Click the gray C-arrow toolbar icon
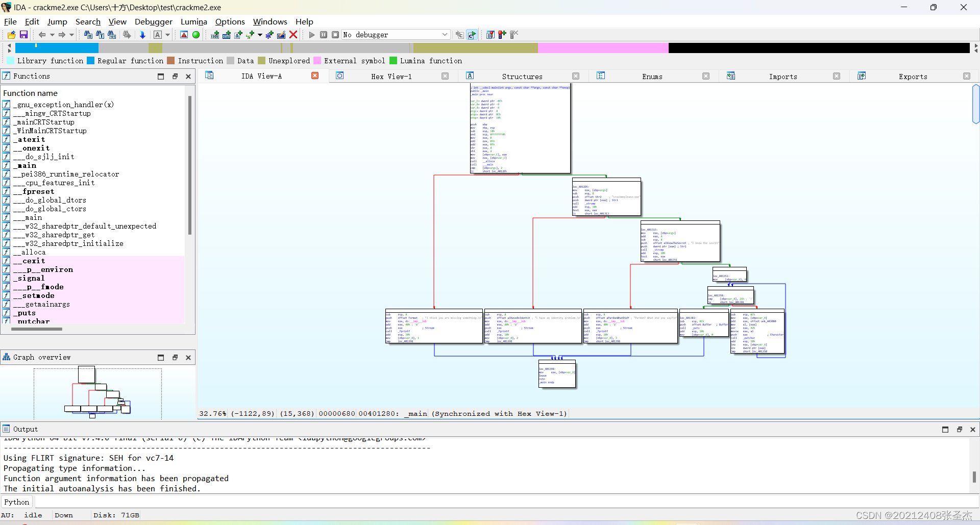This screenshot has height=525, width=980. point(460,35)
